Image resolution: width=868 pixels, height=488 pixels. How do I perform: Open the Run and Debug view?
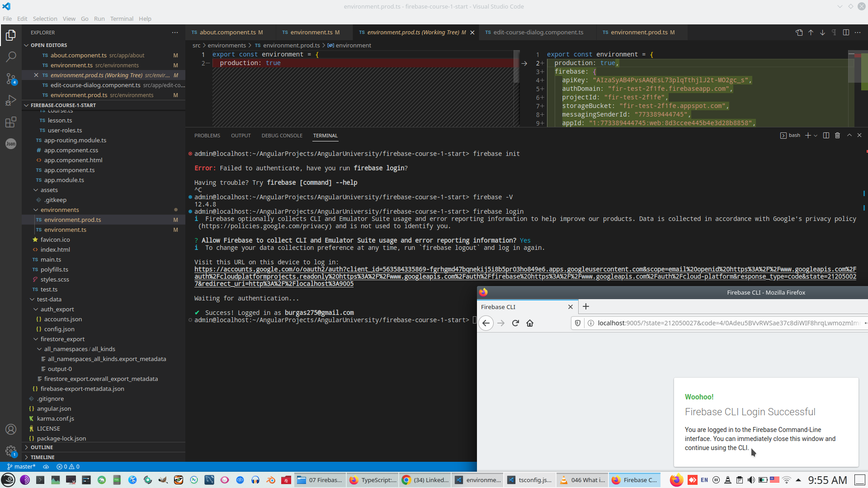[x=11, y=100]
